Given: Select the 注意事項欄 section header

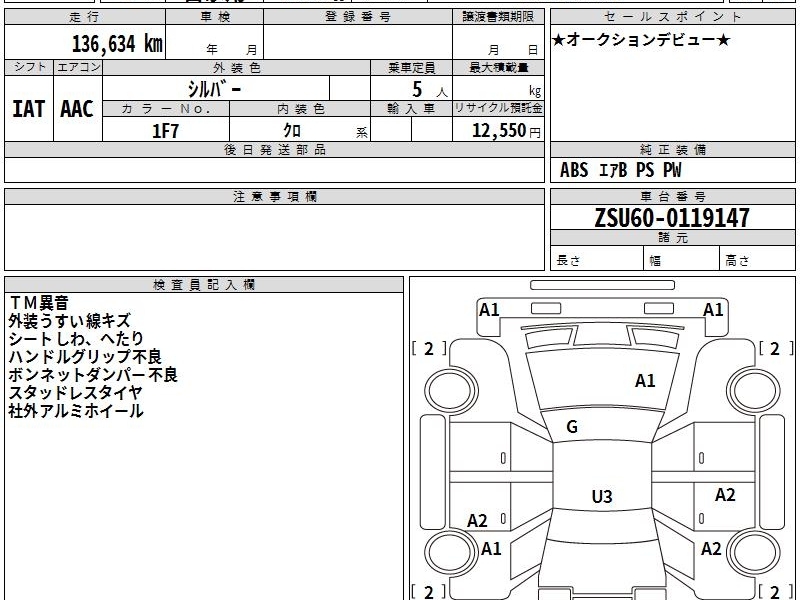Looking at the screenshot, I should (274, 197).
